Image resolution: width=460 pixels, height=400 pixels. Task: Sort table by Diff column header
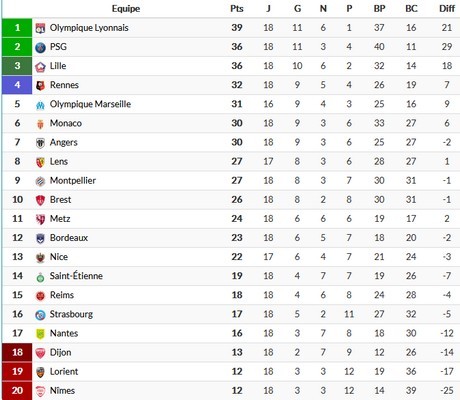point(447,9)
